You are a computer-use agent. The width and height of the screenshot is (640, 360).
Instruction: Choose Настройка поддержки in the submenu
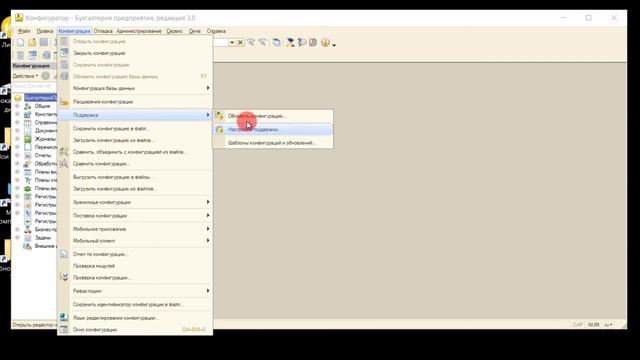(273, 129)
